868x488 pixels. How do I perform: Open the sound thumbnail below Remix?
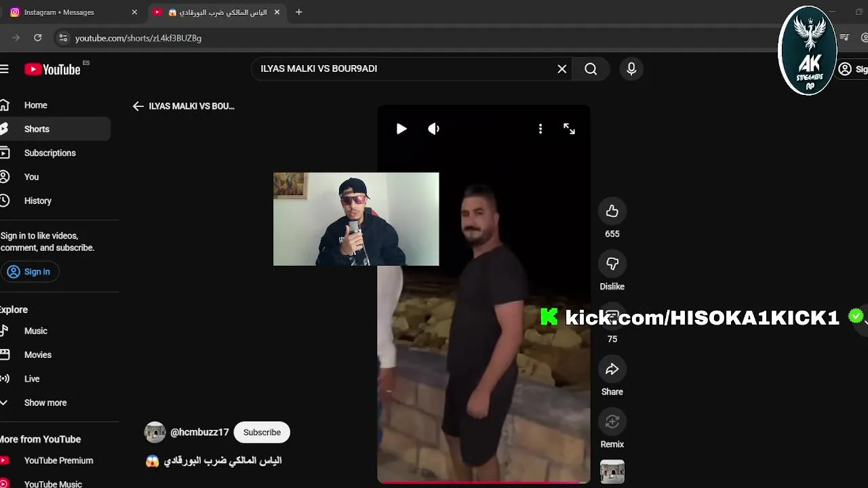click(612, 472)
